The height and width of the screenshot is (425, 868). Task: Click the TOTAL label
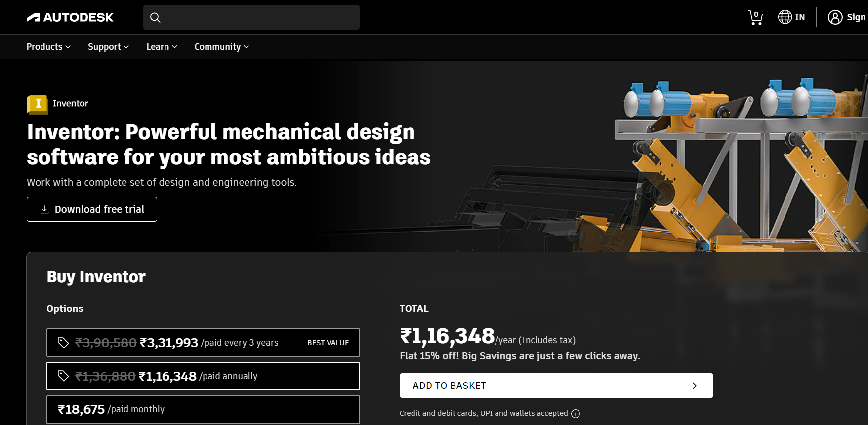click(414, 309)
